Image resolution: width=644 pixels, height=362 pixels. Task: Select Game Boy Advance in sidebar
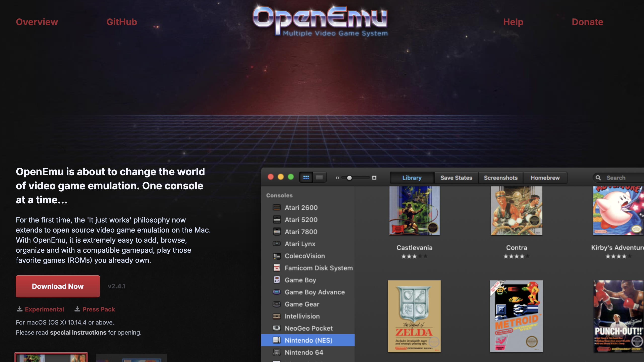pos(308,292)
